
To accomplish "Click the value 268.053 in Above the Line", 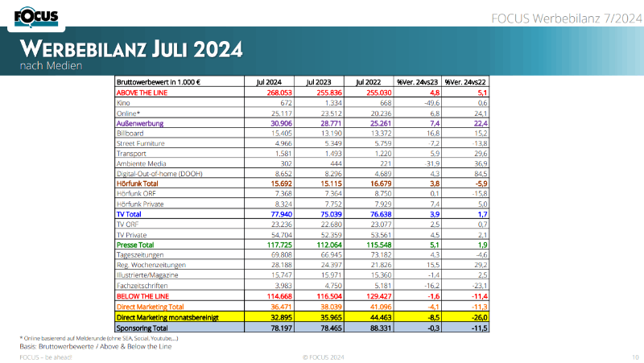I will pos(279,93).
